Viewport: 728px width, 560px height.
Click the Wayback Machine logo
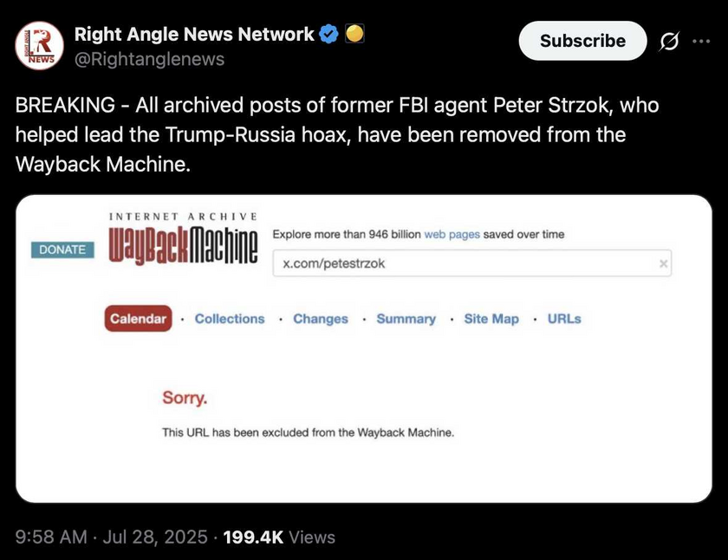183,244
